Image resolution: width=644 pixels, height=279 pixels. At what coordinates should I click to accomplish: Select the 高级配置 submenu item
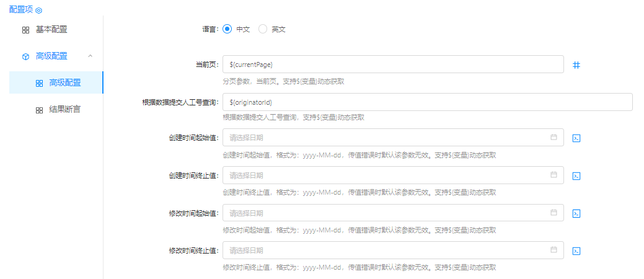(64, 83)
